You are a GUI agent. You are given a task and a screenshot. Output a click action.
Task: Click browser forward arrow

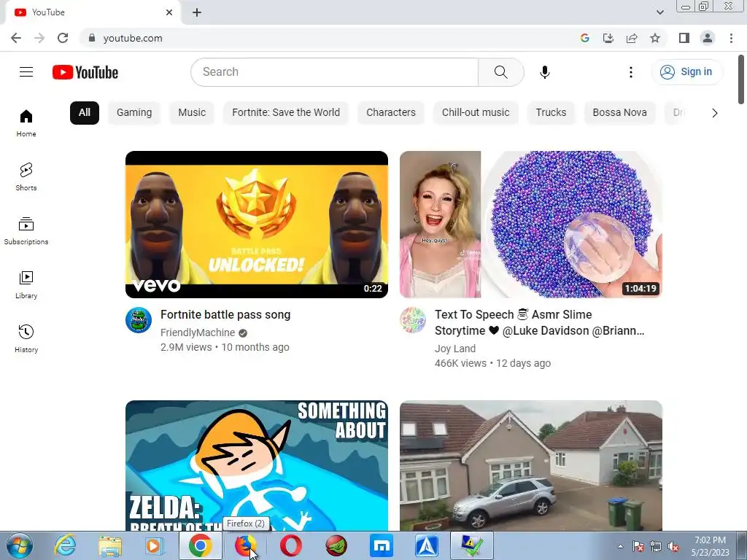(x=39, y=38)
